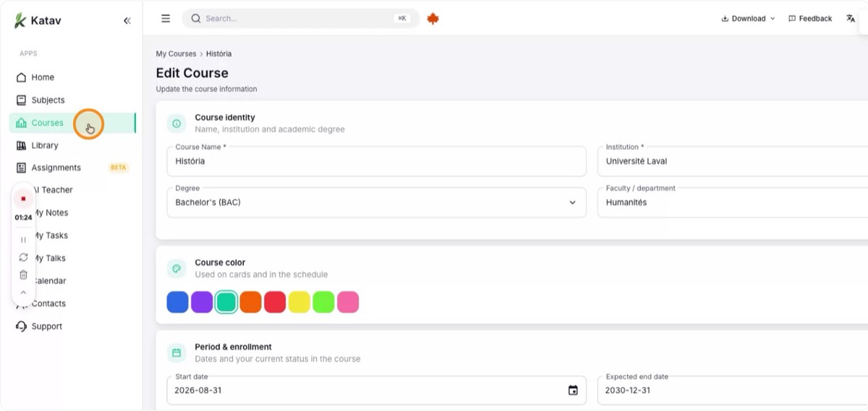Open the Download dropdown
This screenshot has width=868, height=411.
pyautogui.click(x=748, y=19)
